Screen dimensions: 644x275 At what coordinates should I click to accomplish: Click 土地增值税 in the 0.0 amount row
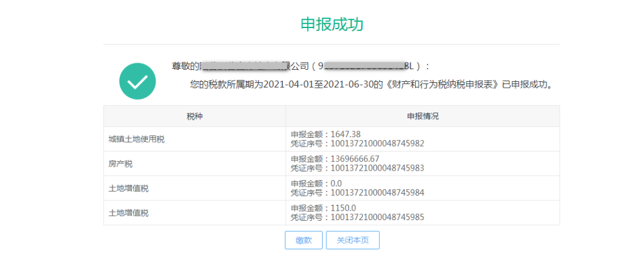tap(128, 189)
